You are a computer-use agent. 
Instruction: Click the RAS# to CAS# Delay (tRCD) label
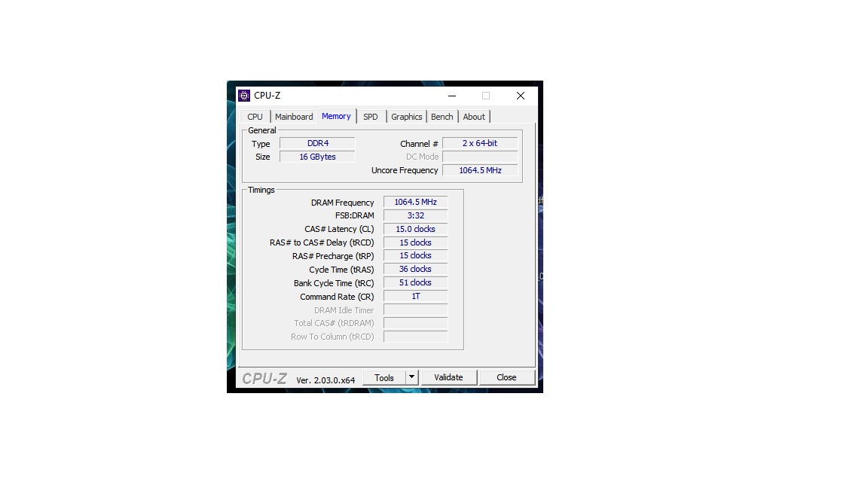pyautogui.click(x=322, y=243)
